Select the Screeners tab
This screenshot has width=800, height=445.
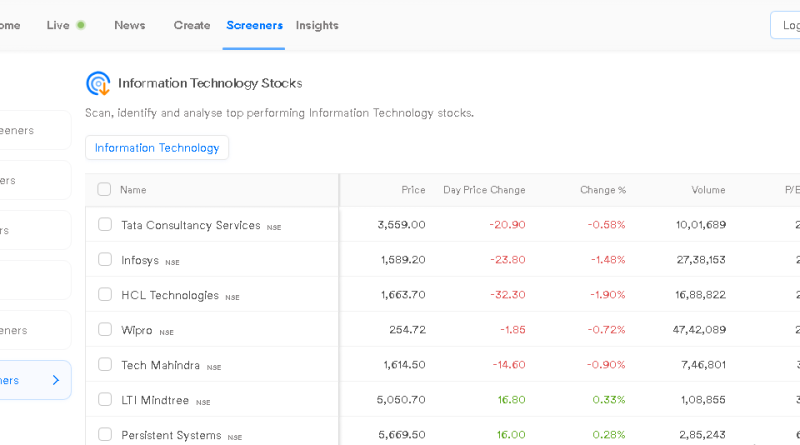pos(254,25)
